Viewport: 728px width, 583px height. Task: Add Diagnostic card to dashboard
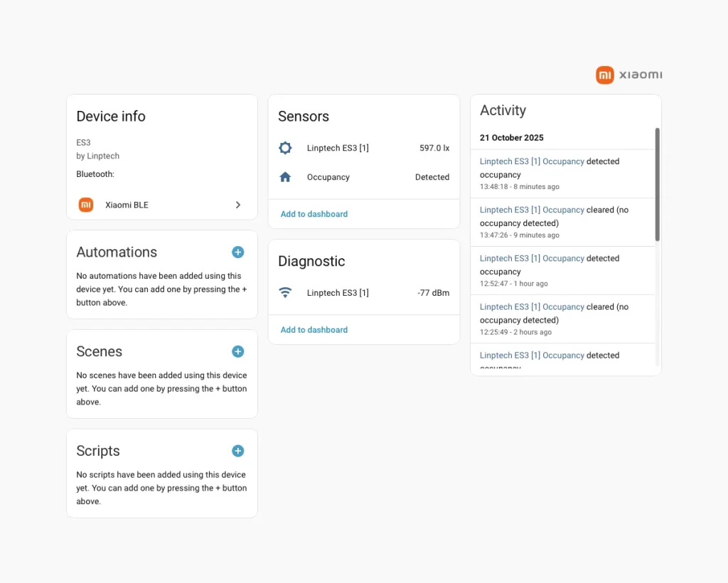pyautogui.click(x=314, y=330)
